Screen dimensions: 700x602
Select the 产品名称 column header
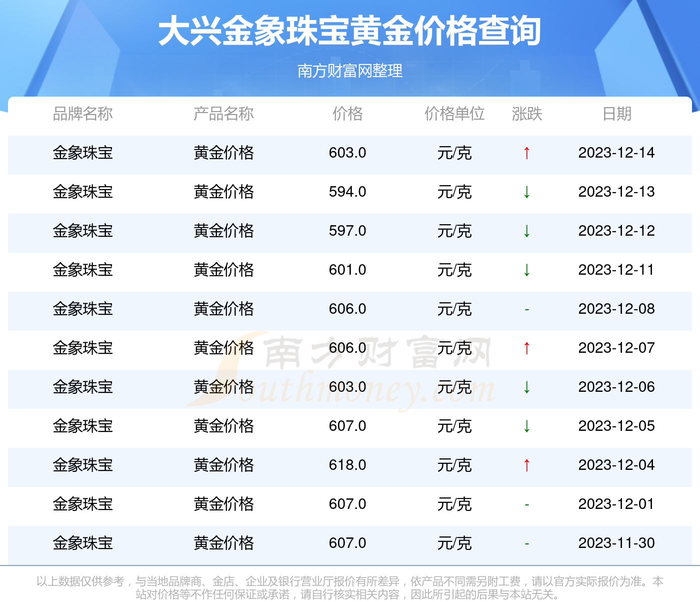click(223, 114)
